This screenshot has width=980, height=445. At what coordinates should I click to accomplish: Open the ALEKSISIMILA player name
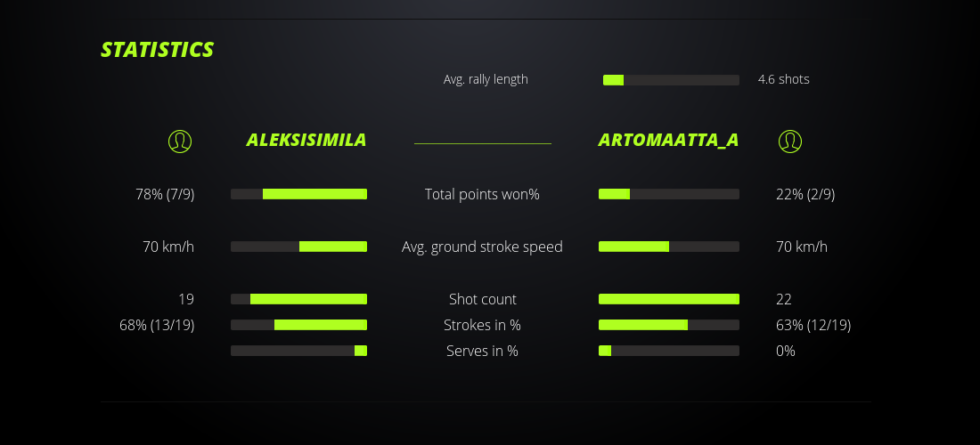306,140
